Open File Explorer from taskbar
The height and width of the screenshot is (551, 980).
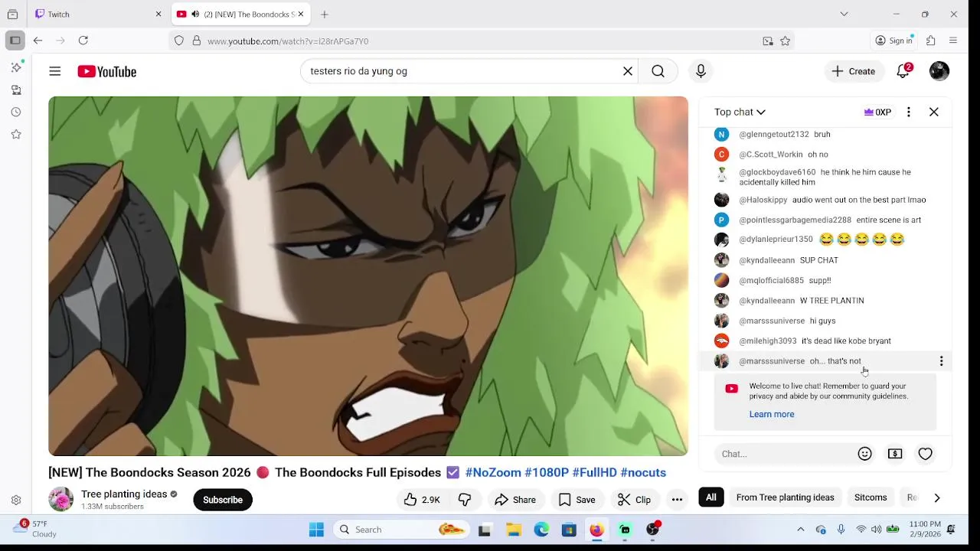pyautogui.click(x=513, y=530)
